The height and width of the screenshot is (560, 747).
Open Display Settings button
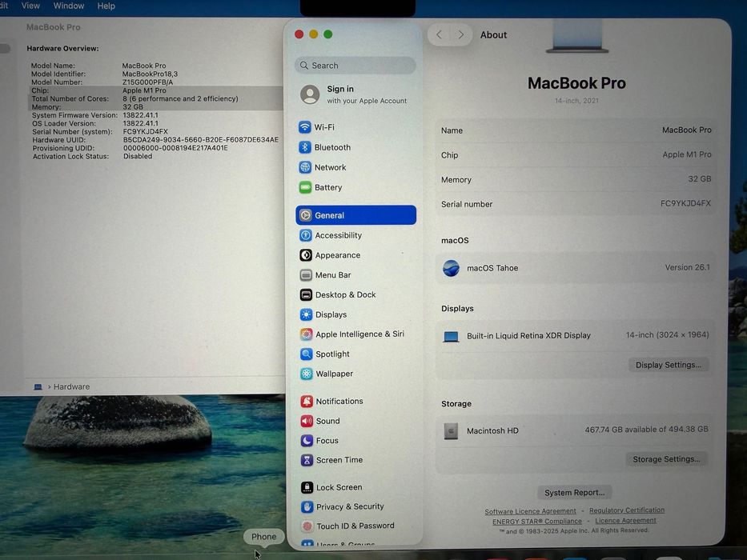pos(669,365)
